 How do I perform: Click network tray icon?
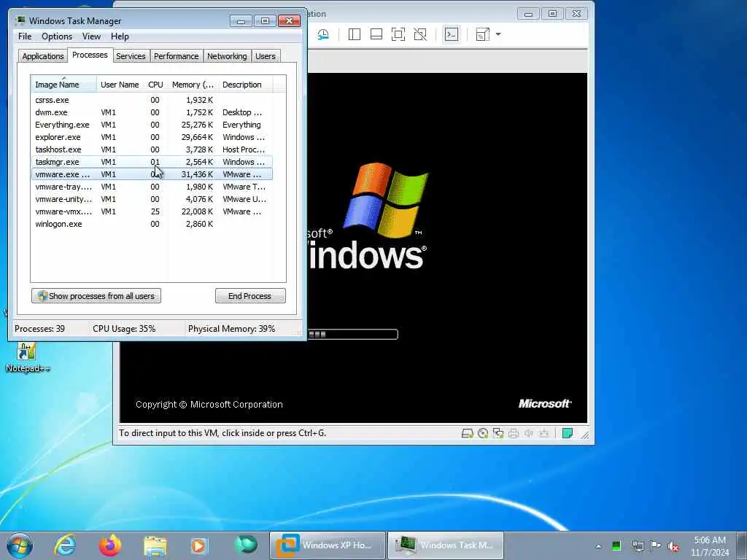[638, 546]
